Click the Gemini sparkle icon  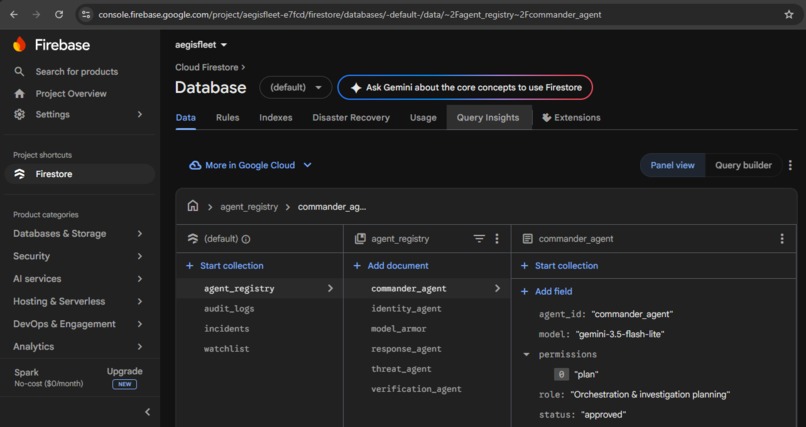(x=356, y=87)
